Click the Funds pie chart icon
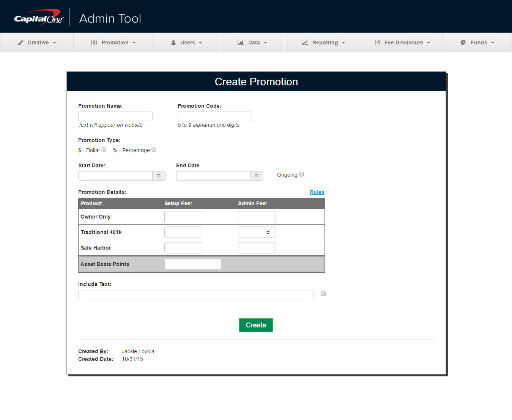 click(x=463, y=42)
